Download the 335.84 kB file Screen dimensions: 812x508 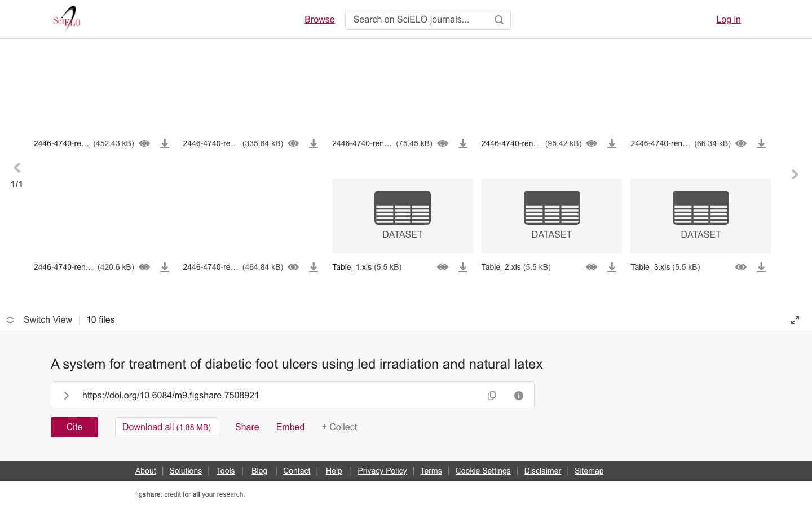pos(314,143)
